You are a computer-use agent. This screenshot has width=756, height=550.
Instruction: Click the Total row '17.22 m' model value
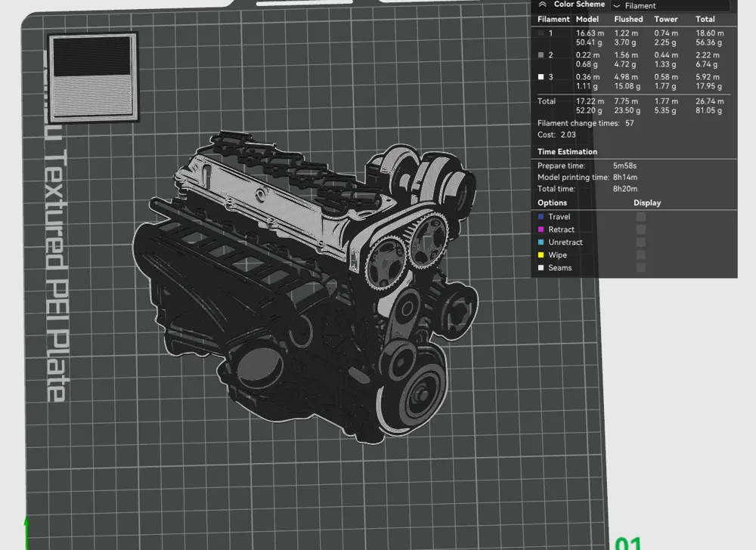[590, 101]
